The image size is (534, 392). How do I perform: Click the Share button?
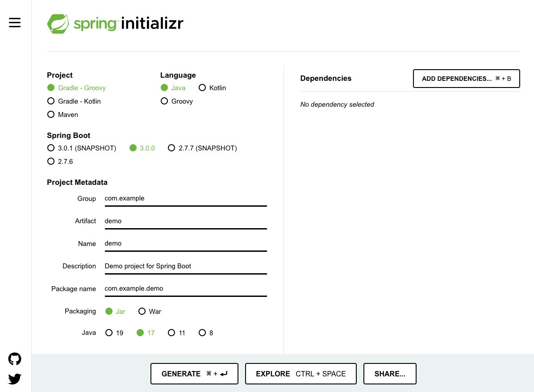click(390, 374)
